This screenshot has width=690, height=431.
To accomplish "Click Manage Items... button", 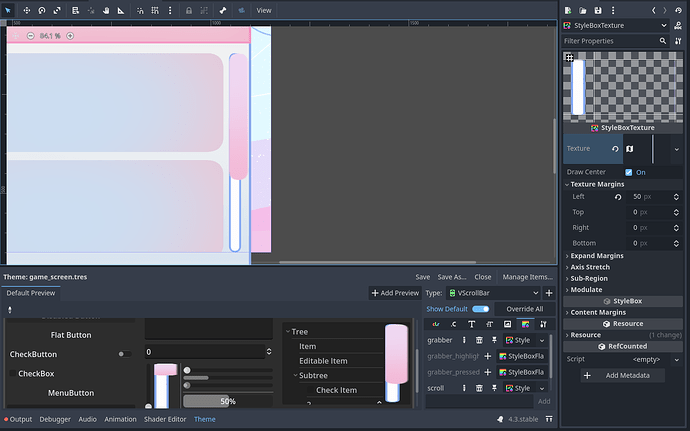I will [x=528, y=277].
